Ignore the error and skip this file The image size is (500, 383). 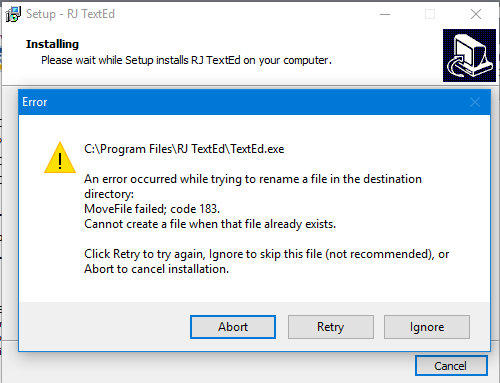coord(427,327)
